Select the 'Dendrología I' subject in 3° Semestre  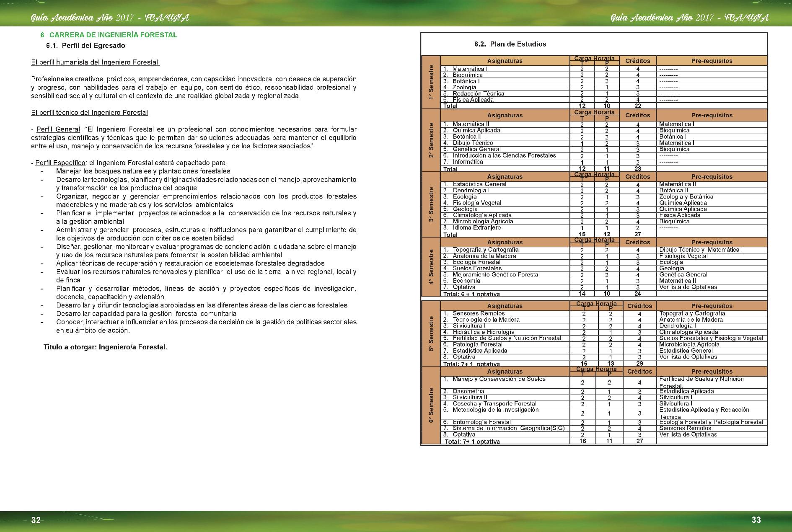pyautogui.click(x=471, y=190)
